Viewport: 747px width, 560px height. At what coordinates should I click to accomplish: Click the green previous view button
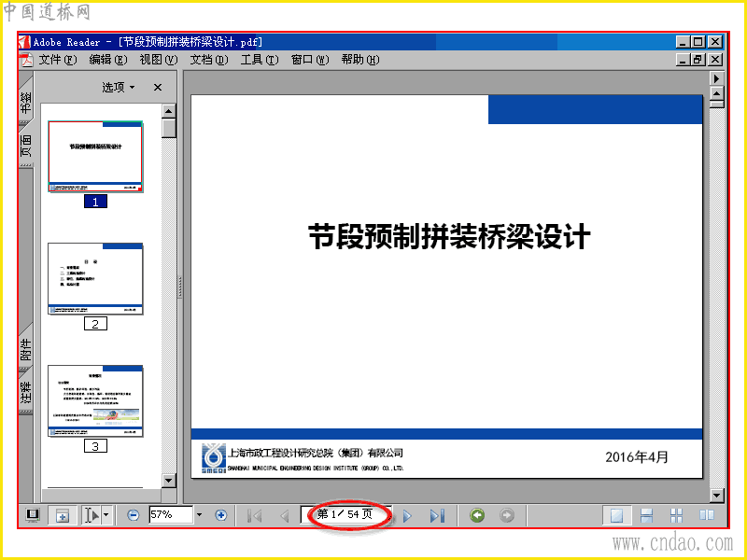[477, 515]
